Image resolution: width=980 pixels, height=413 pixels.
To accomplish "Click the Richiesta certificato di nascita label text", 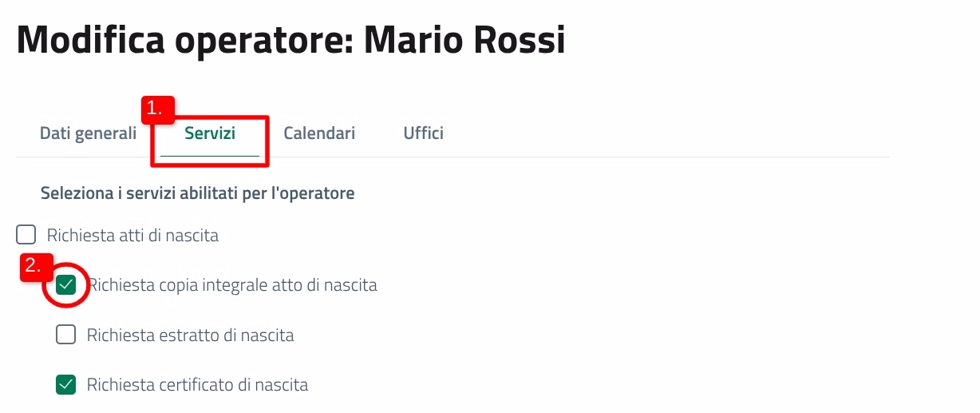I will [x=197, y=385].
